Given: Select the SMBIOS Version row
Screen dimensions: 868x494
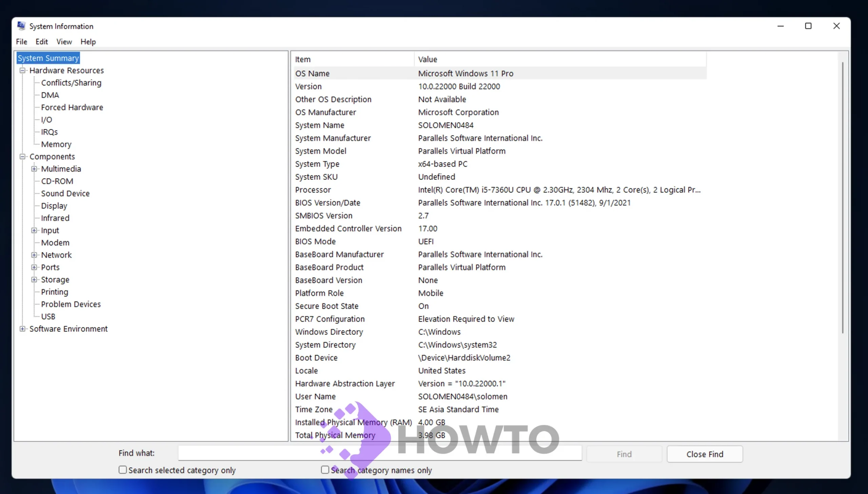Looking at the screenshot, I should pos(500,215).
